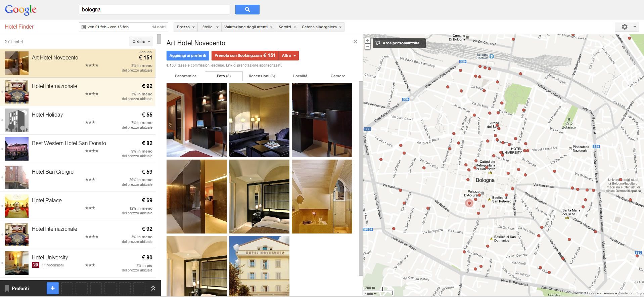Click the Google logo
This screenshot has height=297, width=644.
21,10
